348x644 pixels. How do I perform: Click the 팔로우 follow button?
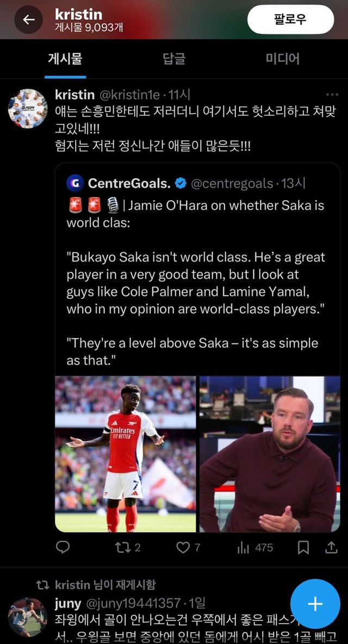tap(290, 20)
